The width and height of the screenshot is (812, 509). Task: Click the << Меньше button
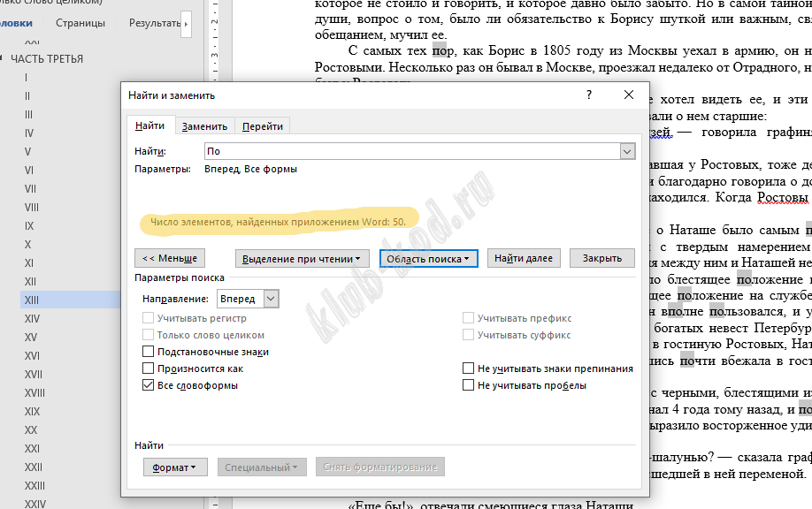click(171, 259)
